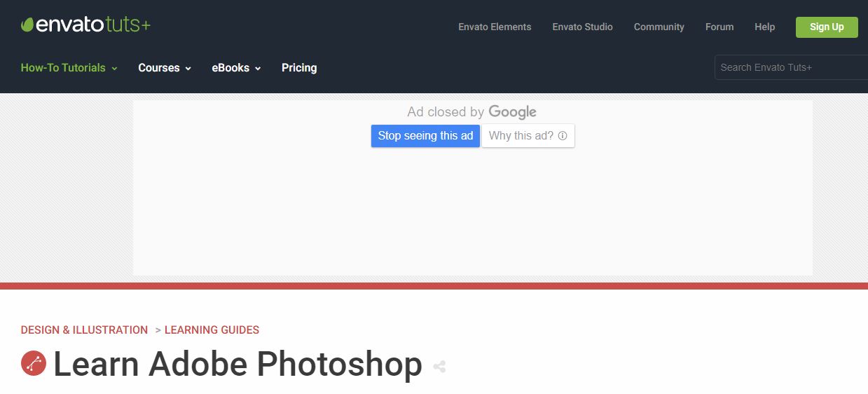Open the Help page
Image resolution: width=868 pixels, height=394 pixels.
tap(764, 27)
